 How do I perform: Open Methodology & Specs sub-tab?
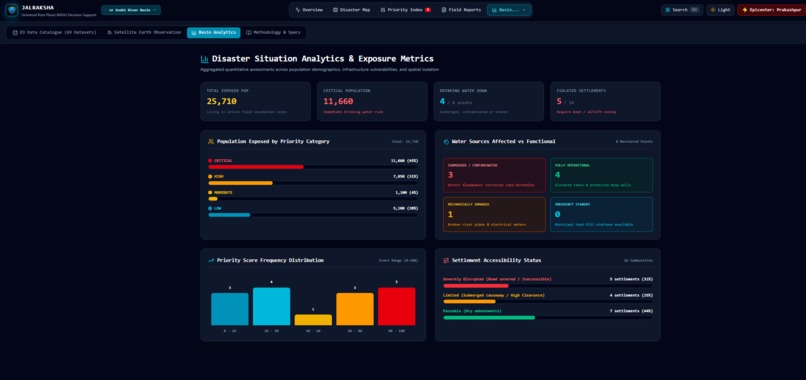tap(273, 32)
